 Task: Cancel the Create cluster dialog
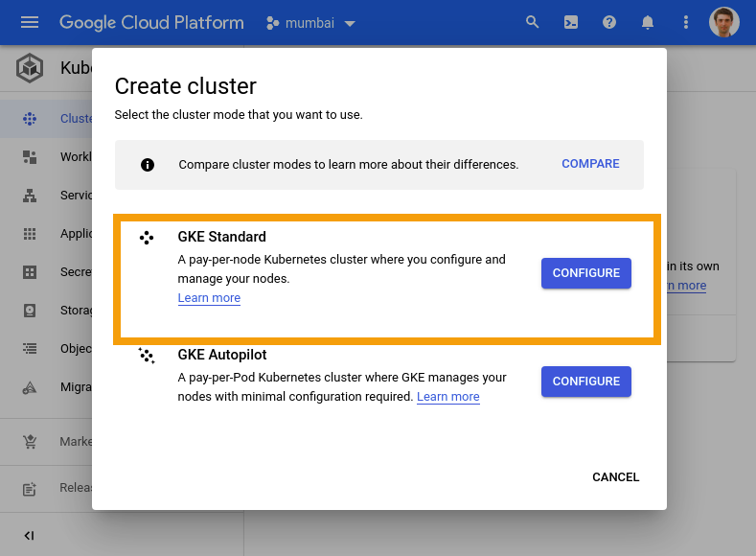point(616,477)
